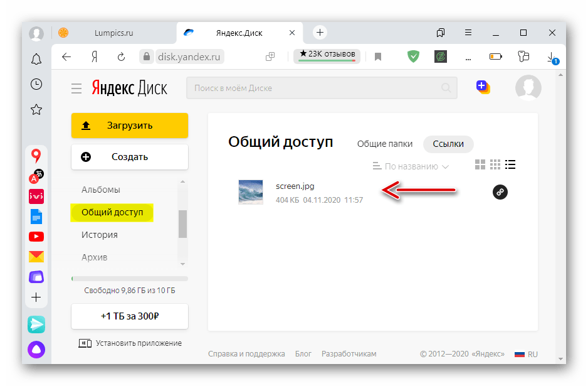This screenshot has height=386, width=588.
Task: Open the red-pink sidebar app icon
Action: 36,196
